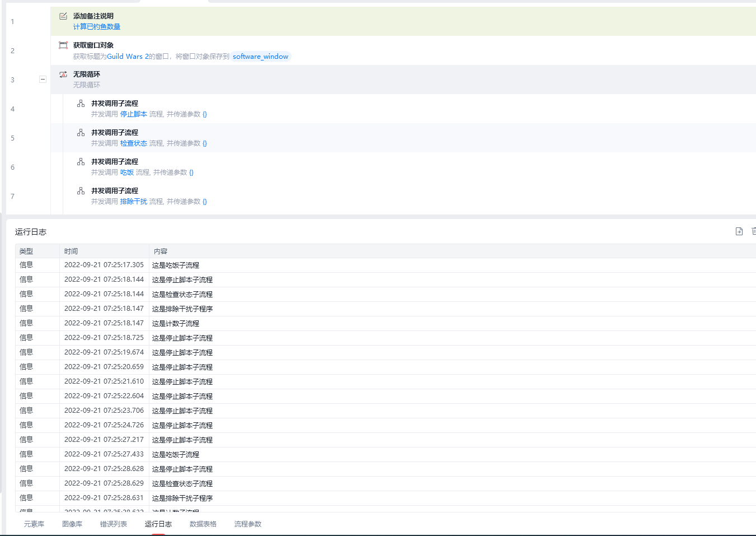Open the 元素库 tab
This screenshot has height=536, width=756.
(x=34, y=524)
